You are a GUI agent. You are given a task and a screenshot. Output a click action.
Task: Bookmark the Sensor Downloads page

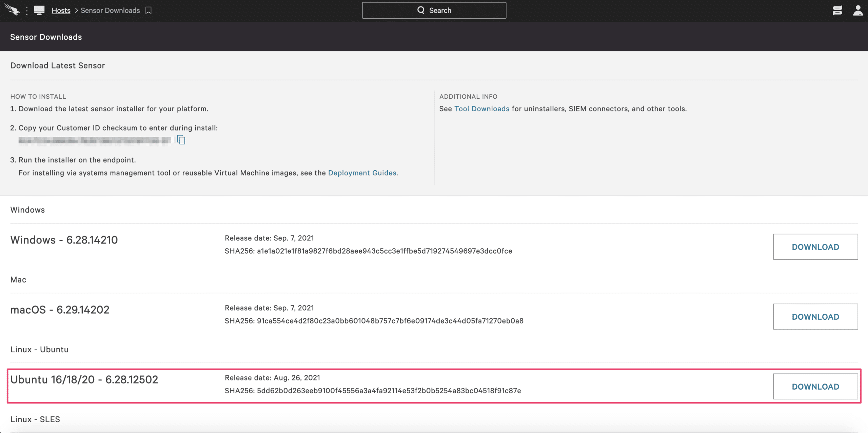pos(149,11)
